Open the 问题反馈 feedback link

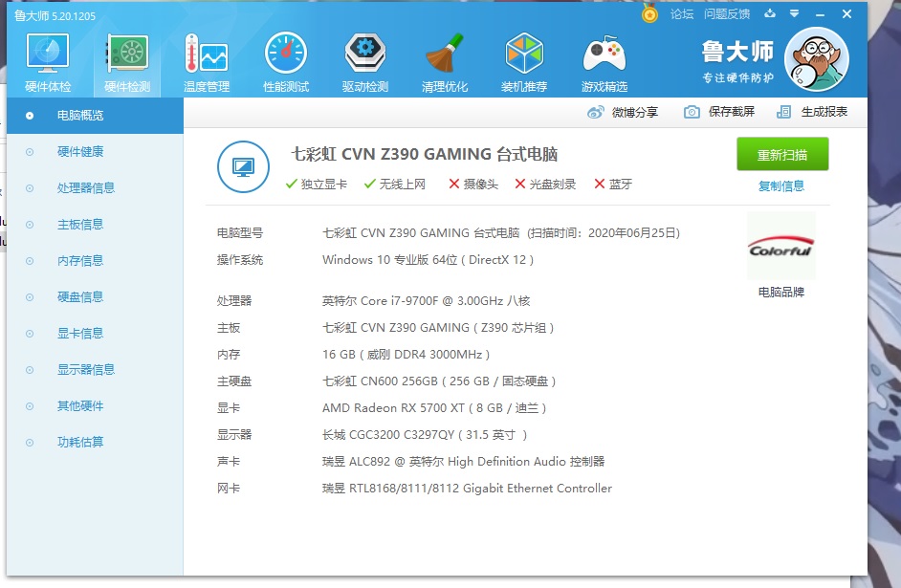(727, 14)
